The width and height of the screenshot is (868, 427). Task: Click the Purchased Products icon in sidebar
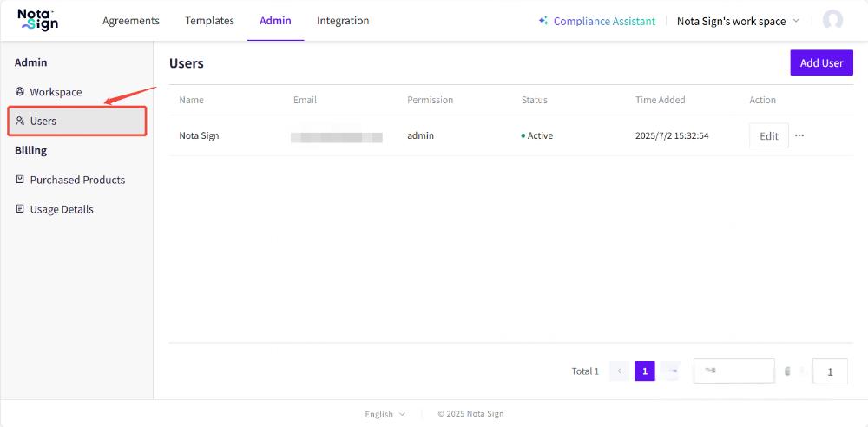coord(20,181)
